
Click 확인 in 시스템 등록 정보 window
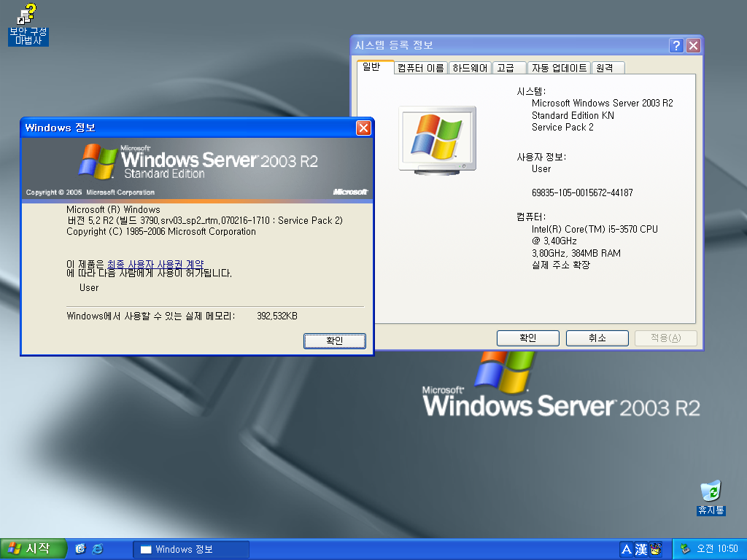[528, 338]
